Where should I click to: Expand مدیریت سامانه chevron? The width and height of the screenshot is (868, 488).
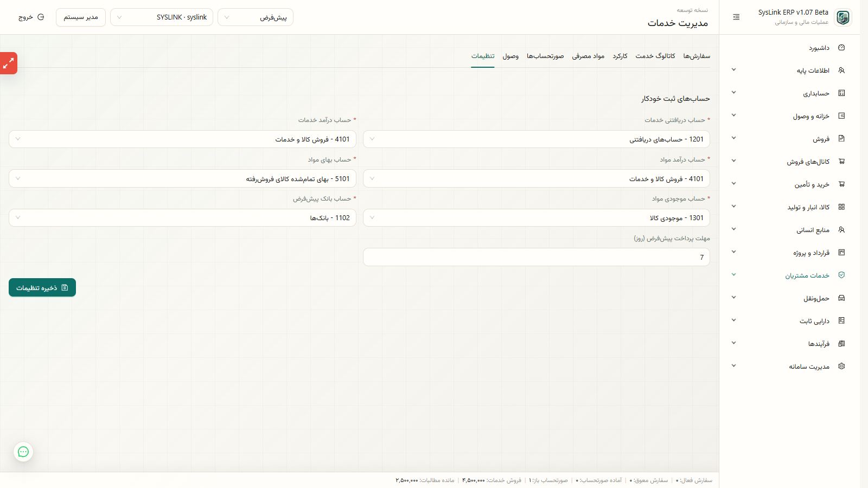(x=733, y=366)
